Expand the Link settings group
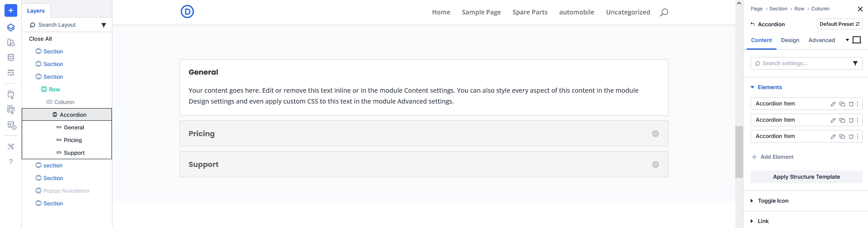Screen dimensions: 868x228 763,221
